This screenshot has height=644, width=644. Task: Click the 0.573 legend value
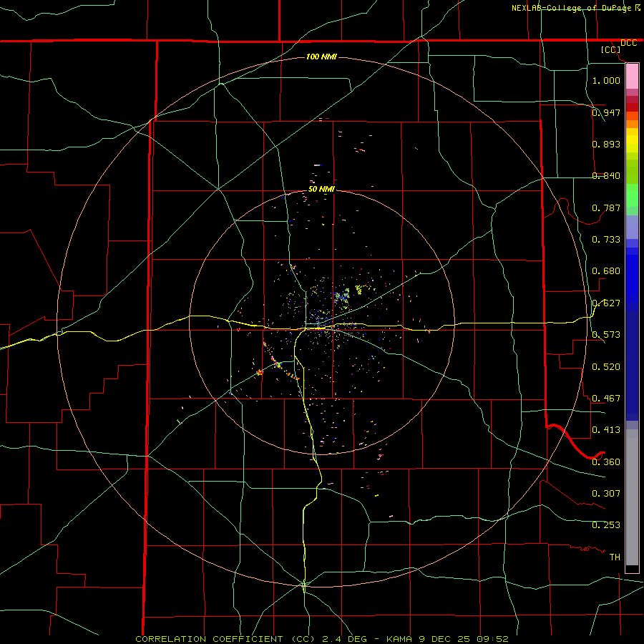(x=606, y=335)
